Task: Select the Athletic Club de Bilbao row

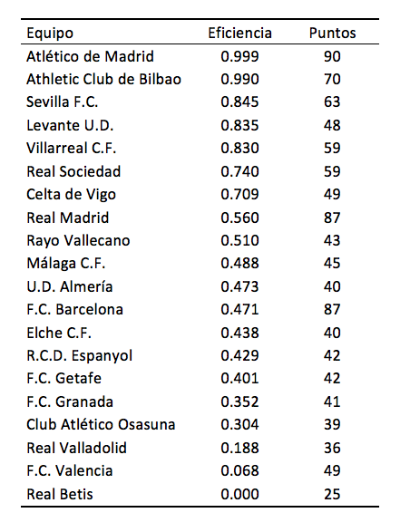Action: click(x=200, y=79)
